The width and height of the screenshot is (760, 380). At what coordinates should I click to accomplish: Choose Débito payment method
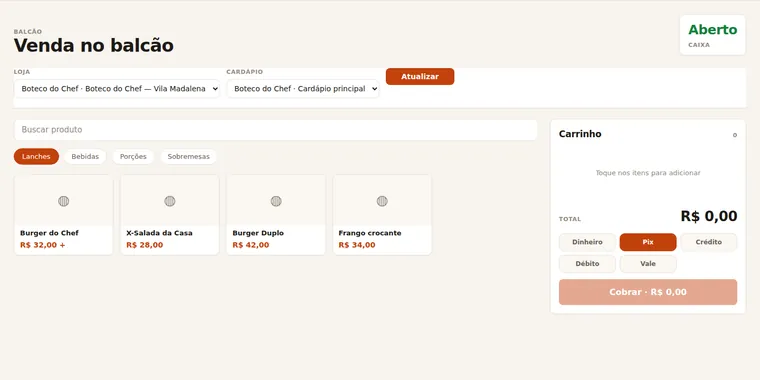click(x=587, y=264)
